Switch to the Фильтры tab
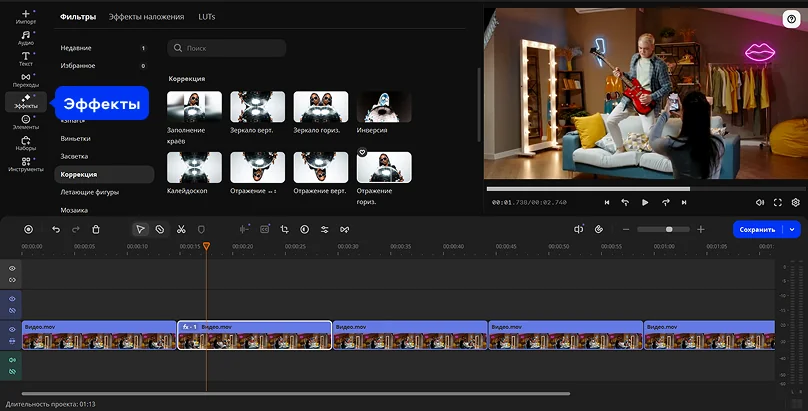 pos(78,16)
